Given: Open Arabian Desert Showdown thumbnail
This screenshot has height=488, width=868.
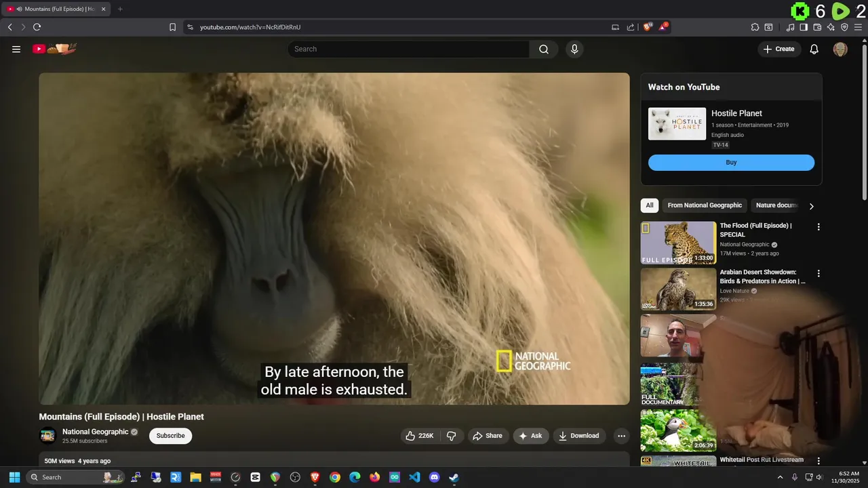Looking at the screenshot, I should click(678, 289).
